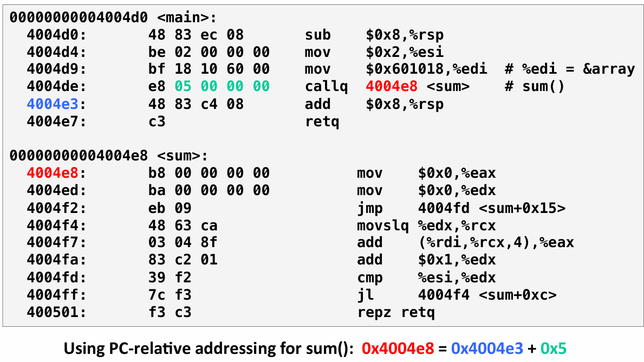This screenshot has width=644, height=362.
Task: Click the sum function header label
Action: click(108, 156)
